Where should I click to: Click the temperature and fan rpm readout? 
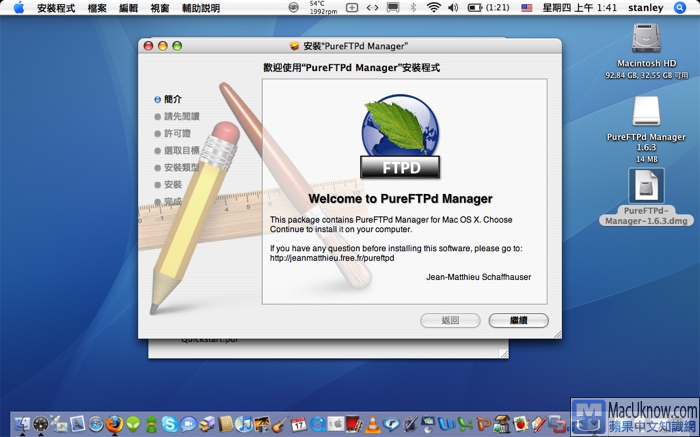(x=324, y=8)
